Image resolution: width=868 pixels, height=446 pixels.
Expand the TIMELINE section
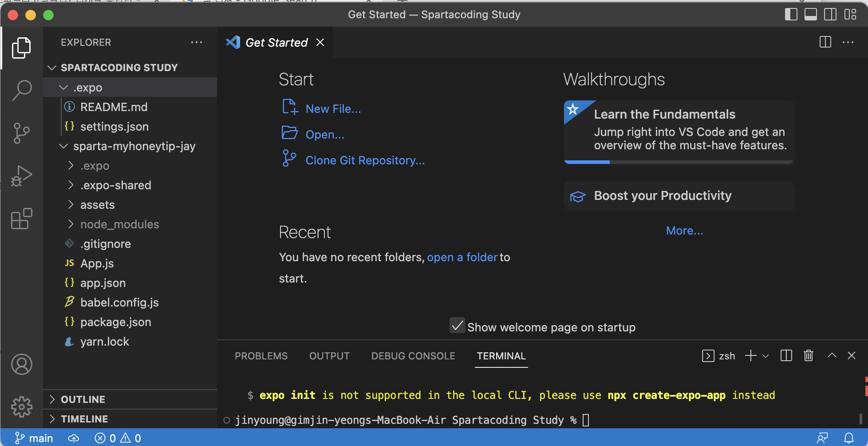(130, 419)
